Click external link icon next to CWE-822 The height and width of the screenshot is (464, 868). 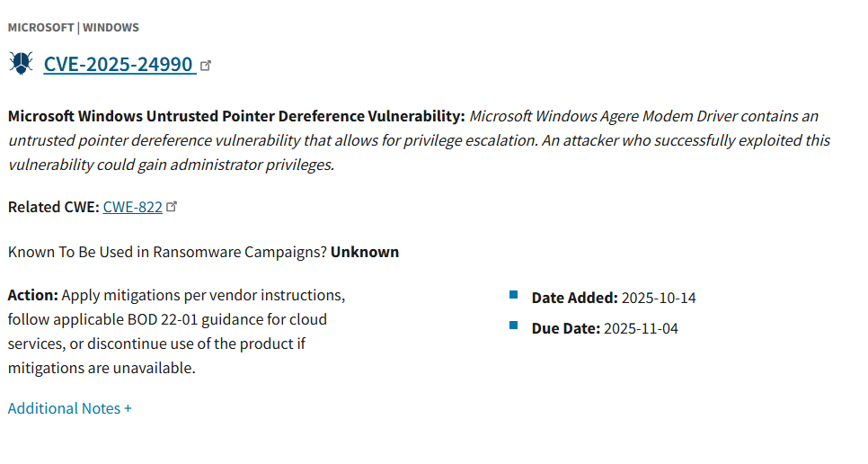point(173,206)
